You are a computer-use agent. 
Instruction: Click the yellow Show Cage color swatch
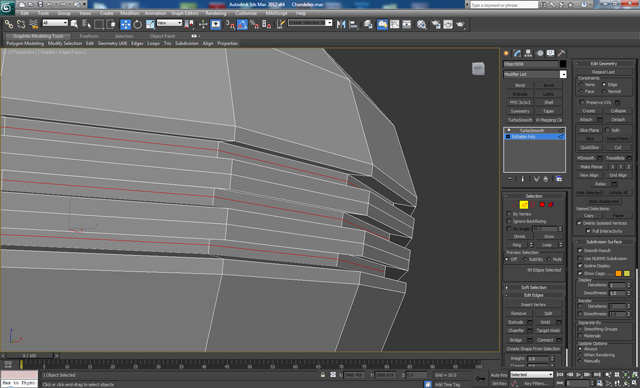point(627,273)
